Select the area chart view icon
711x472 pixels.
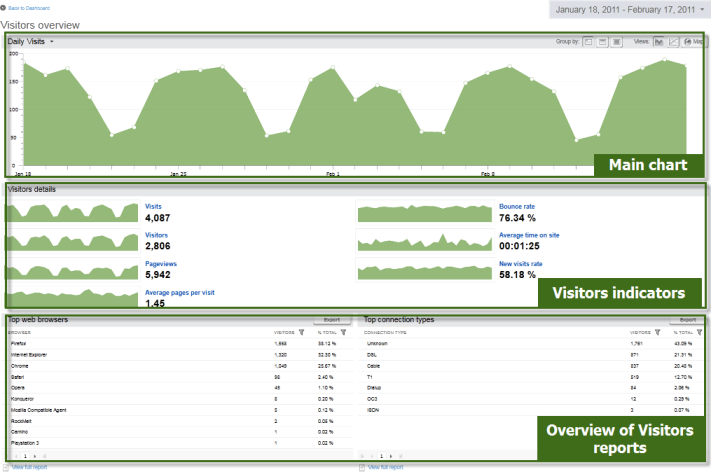(658, 42)
